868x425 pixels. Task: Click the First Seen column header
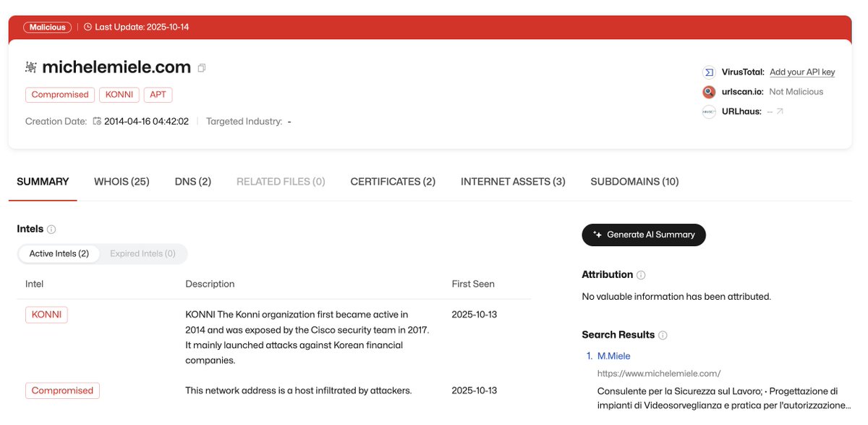pos(473,284)
